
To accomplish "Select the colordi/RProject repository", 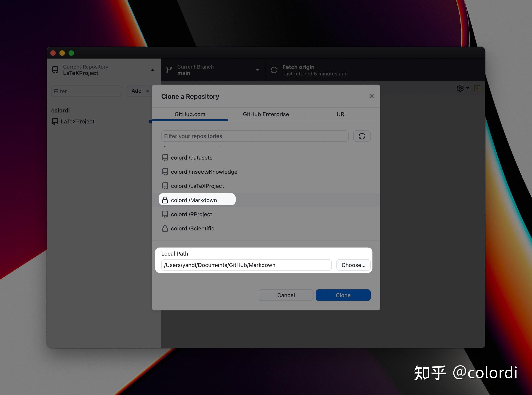I will pos(192,214).
